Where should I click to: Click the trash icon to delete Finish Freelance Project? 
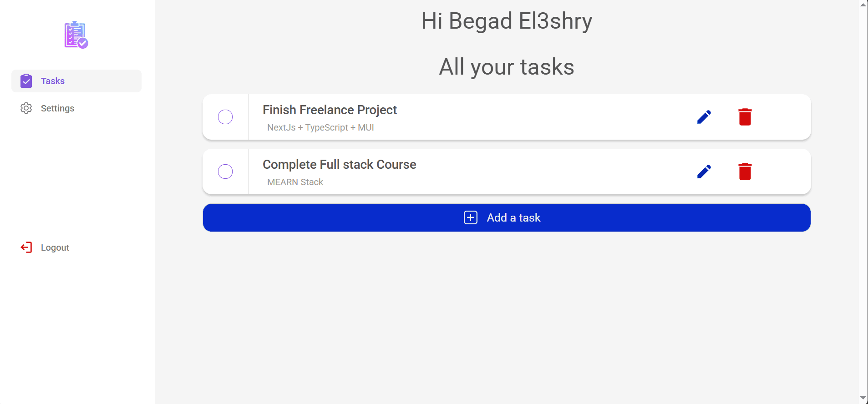pyautogui.click(x=745, y=116)
